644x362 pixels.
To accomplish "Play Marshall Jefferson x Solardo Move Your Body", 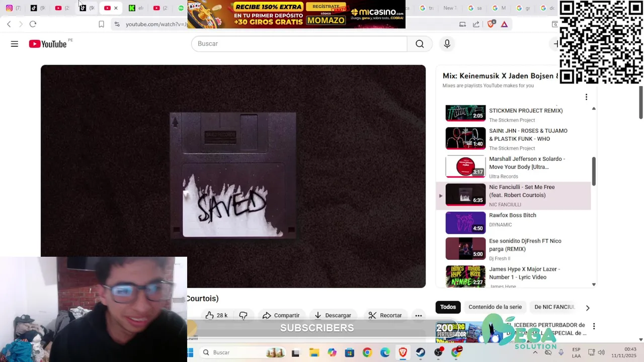I will click(513, 167).
